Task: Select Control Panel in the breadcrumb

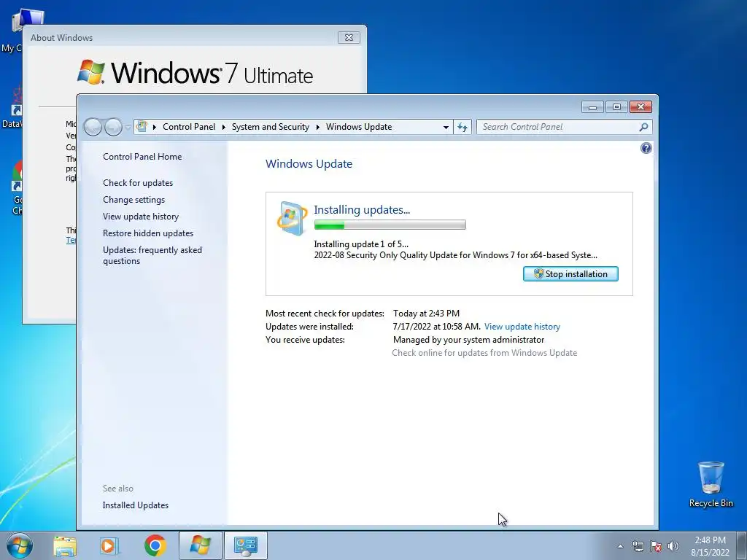Action: point(189,127)
